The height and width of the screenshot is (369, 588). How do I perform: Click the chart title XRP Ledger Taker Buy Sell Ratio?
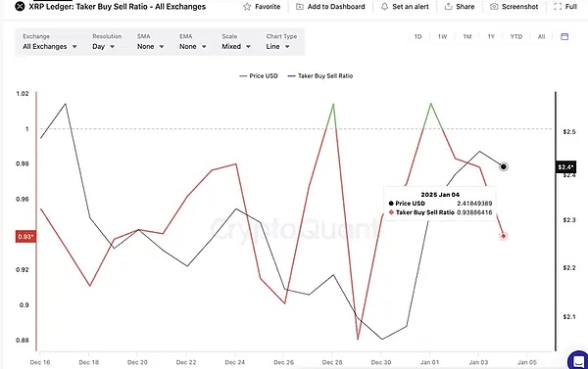tap(118, 7)
